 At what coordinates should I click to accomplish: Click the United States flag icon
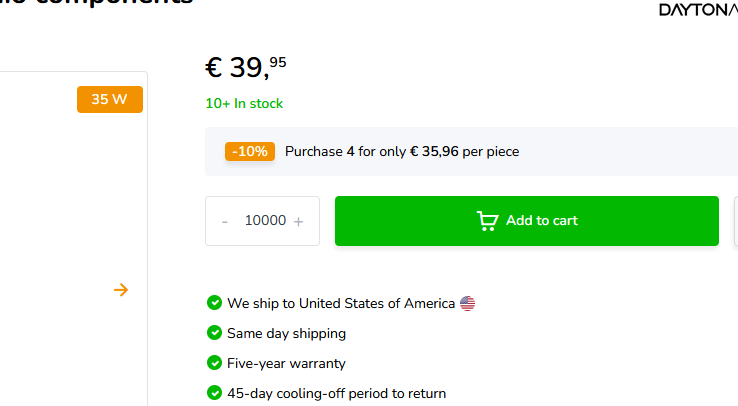467,303
